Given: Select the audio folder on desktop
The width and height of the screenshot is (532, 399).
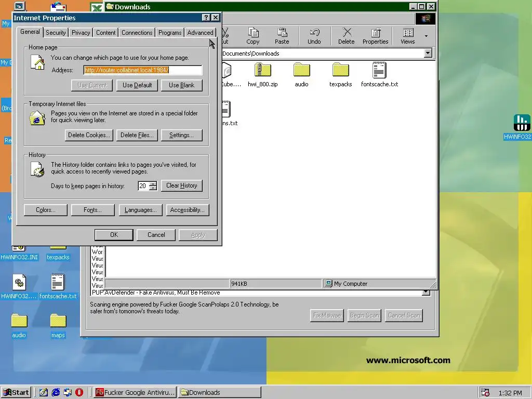Looking at the screenshot, I should 19,326.
